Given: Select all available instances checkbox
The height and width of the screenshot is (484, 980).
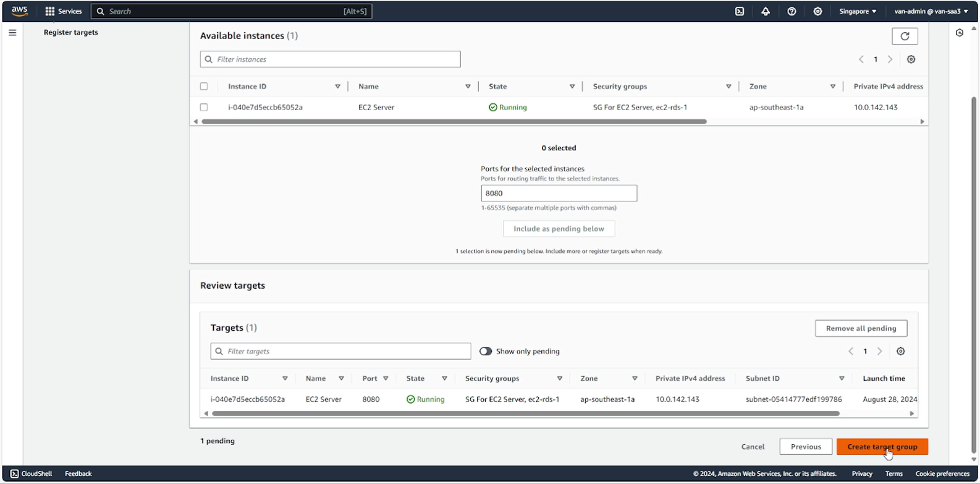Looking at the screenshot, I should point(204,87).
